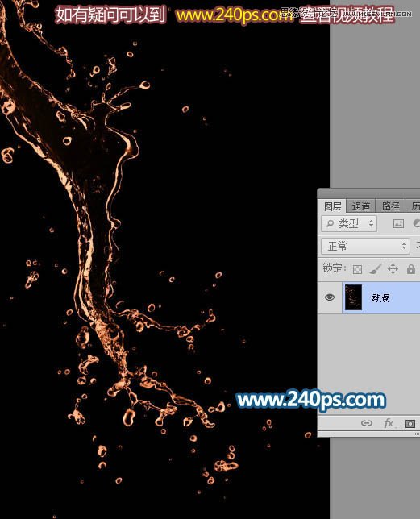Screen dimensions: 420x519
Task: Click the 正常 dropdown arrows
Action: (404, 246)
